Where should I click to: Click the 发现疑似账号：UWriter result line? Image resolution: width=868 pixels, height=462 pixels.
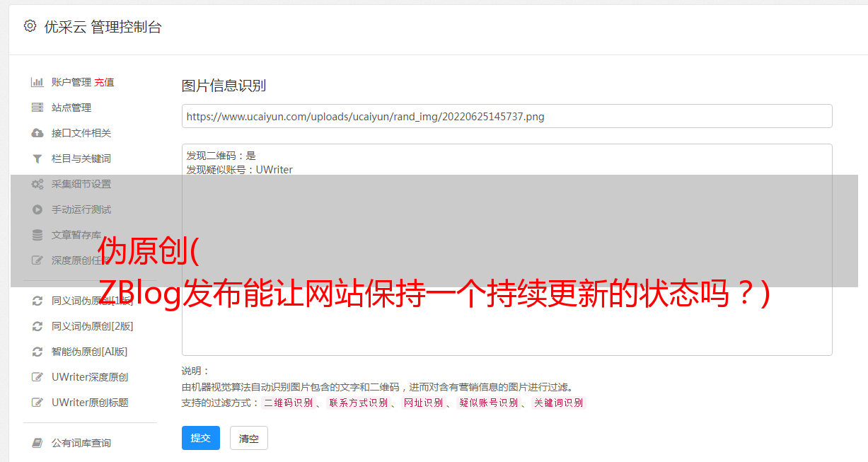point(239,170)
